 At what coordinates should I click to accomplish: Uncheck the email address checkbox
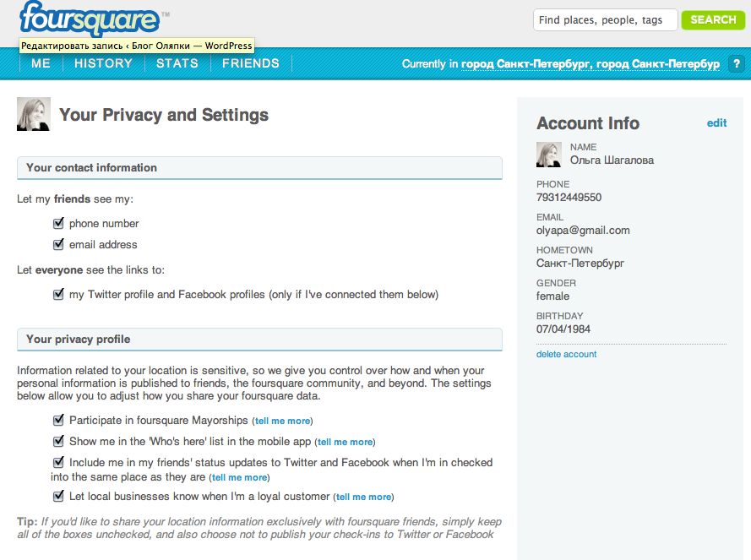(x=58, y=244)
